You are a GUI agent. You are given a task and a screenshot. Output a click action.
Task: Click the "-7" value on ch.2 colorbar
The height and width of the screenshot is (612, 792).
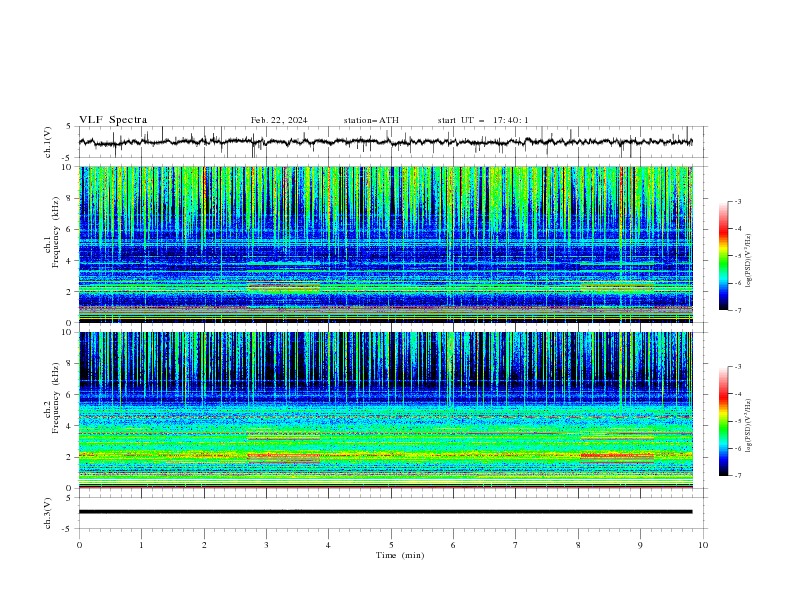coord(737,475)
